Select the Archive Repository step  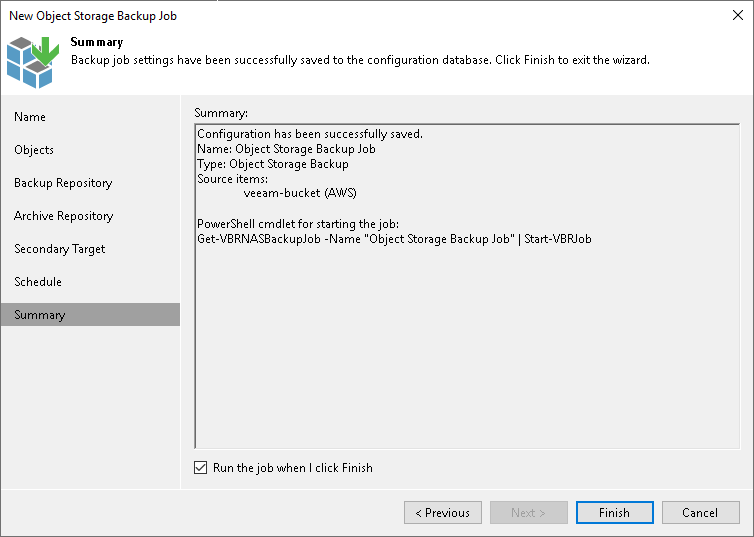coord(63,216)
